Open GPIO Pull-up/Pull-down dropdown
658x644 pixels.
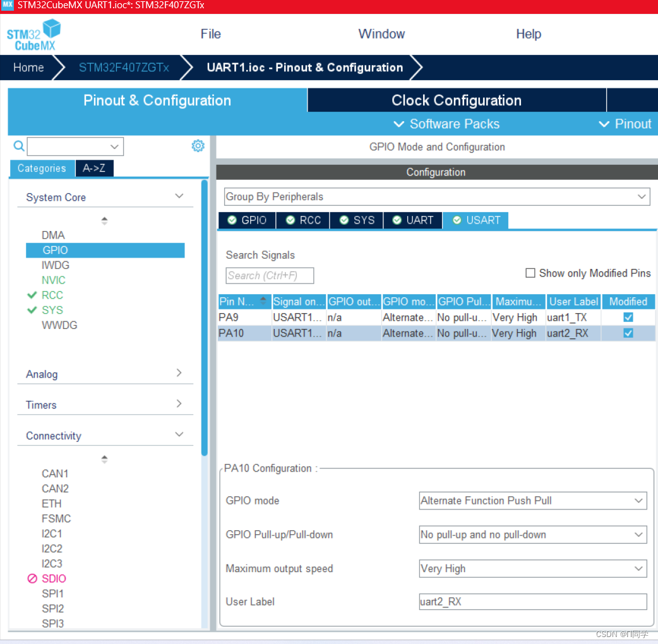(x=533, y=535)
